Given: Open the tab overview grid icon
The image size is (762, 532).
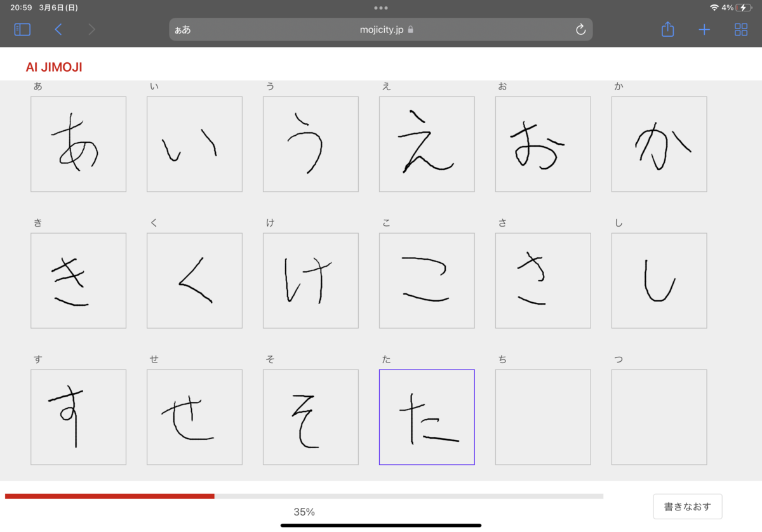Looking at the screenshot, I should pos(740,29).
